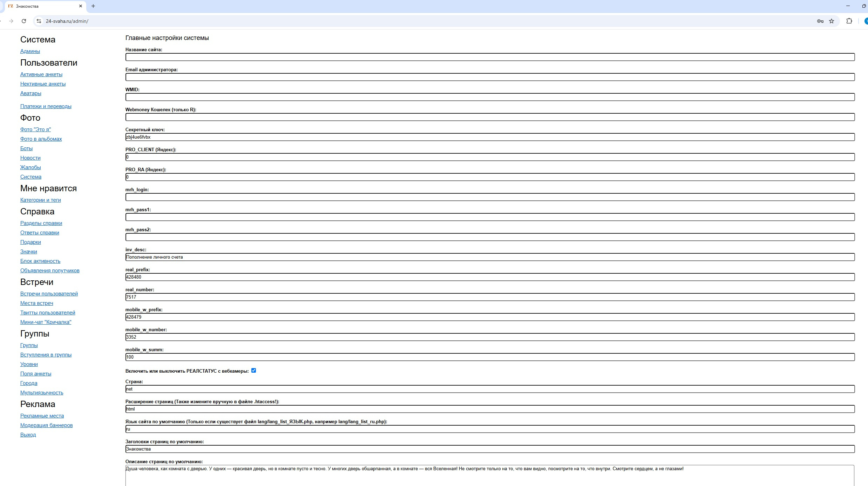This screenshot has width=868, height=486.
Task: Close the Знакомства browser tab
Action: (x=80, y=6)
